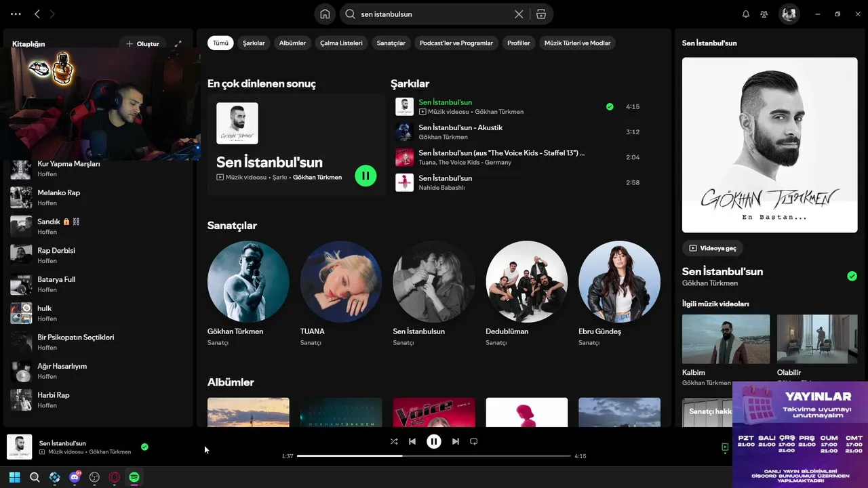Open the three-dot app menu

pos(16,14)
